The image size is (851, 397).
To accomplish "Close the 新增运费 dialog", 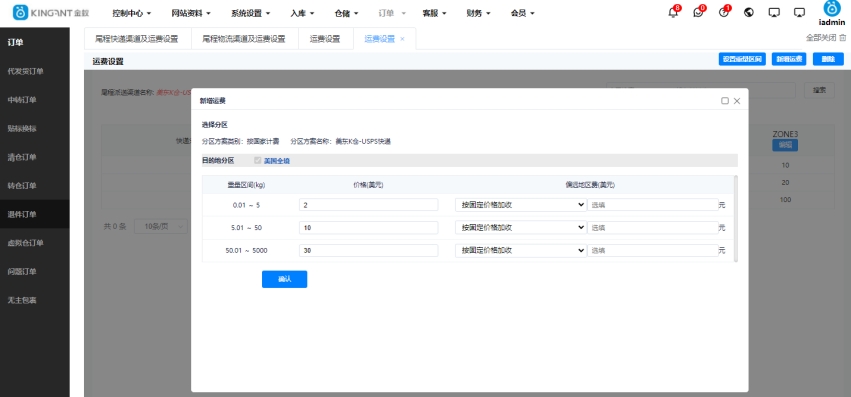I will tap(737, 101).
